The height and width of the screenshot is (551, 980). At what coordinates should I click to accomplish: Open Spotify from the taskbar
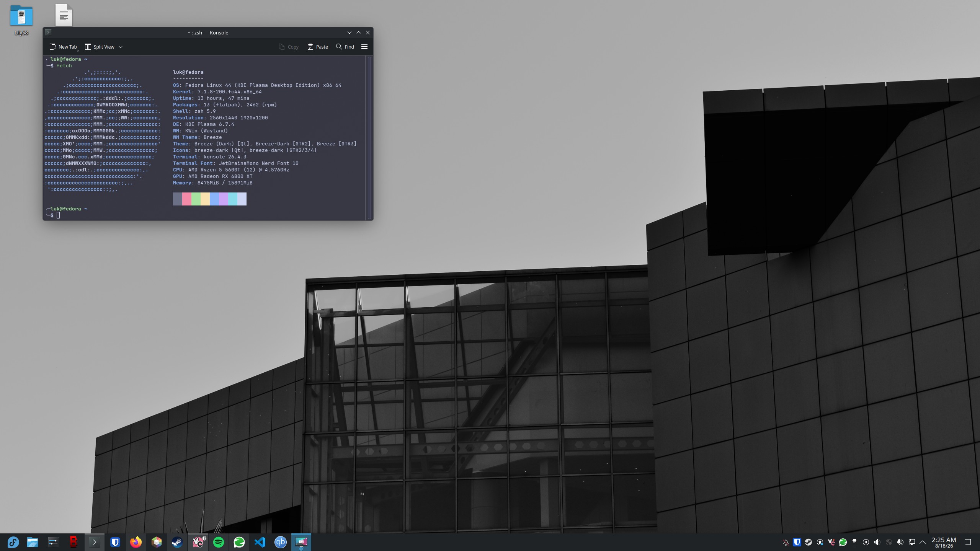point(218,542)
